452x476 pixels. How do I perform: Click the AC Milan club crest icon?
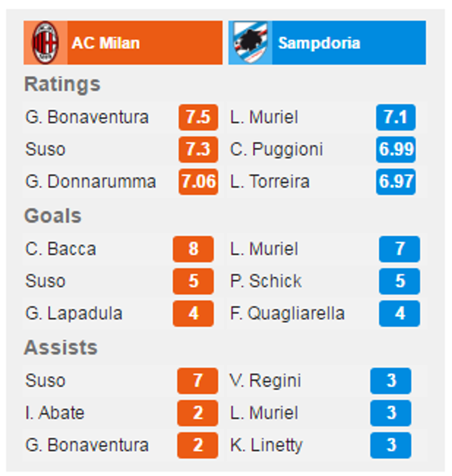(x=45, y=42)
